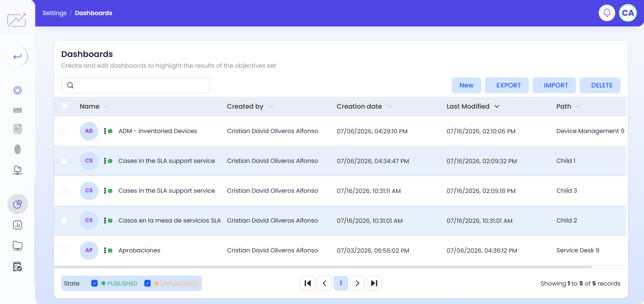This screenshot has height=304, width=644.
Task: Click the Device Management 9 path cell
Action: pyautogui.click(x=590, y=131)
